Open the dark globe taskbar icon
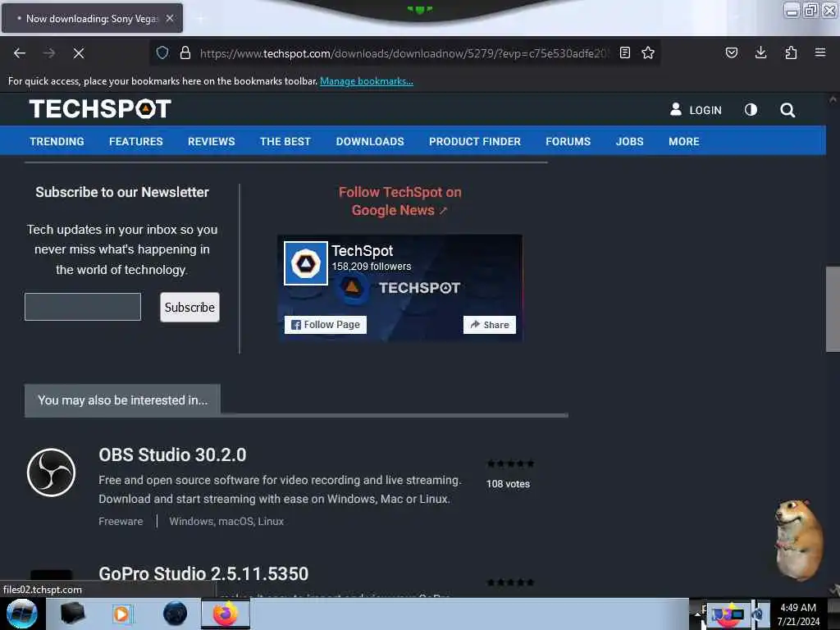The height and width of the screenshot is (630, 840). pos(175,614)
